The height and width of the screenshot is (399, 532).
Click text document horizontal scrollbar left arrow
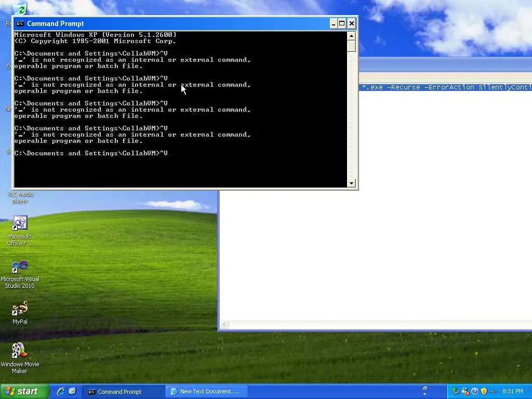[x=224, y=325]
